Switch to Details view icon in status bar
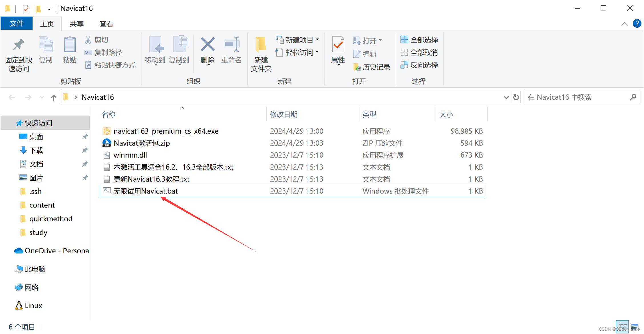644x334 pixels. point(622,327)
